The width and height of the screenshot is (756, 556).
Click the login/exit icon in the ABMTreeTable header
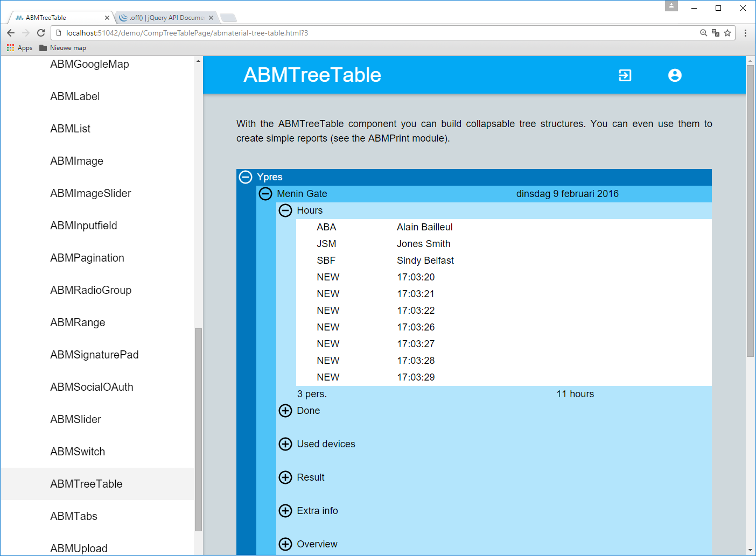[x=625, y=75]
